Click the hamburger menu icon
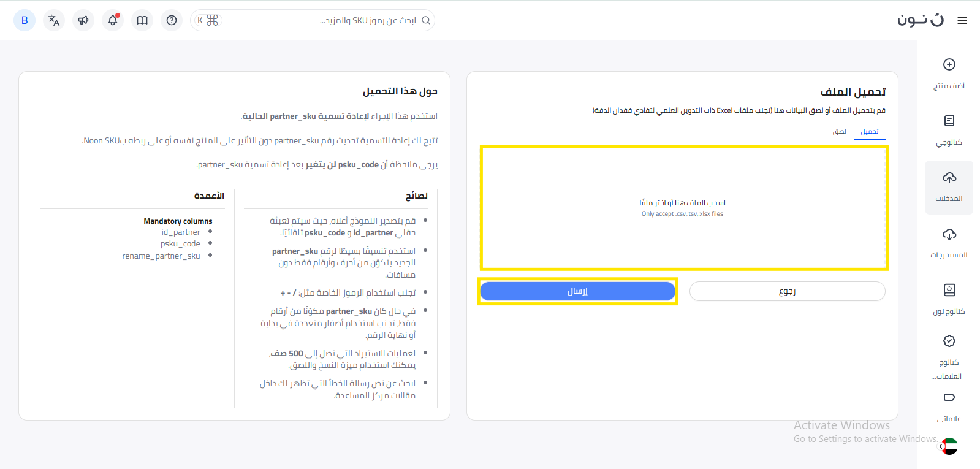The width and height of the screenshot is (980, 469). (x=962, y=20)
